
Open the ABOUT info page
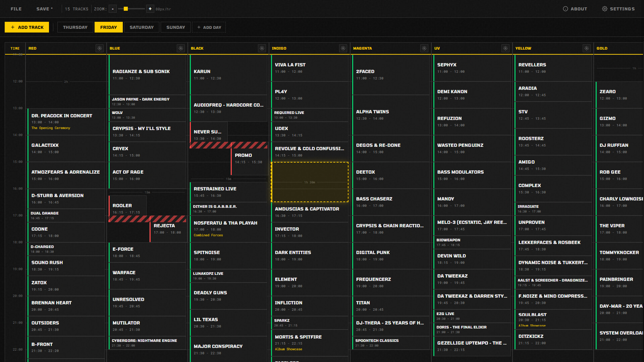575,9
